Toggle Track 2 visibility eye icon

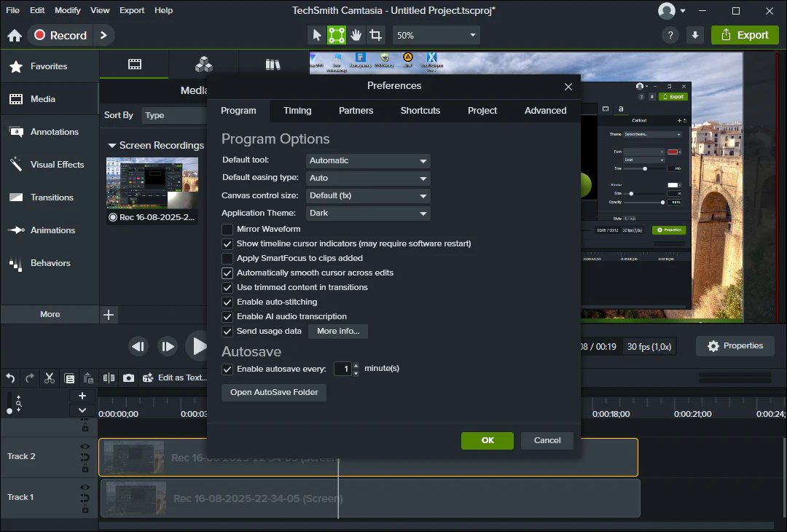click(x=85, y=447)
